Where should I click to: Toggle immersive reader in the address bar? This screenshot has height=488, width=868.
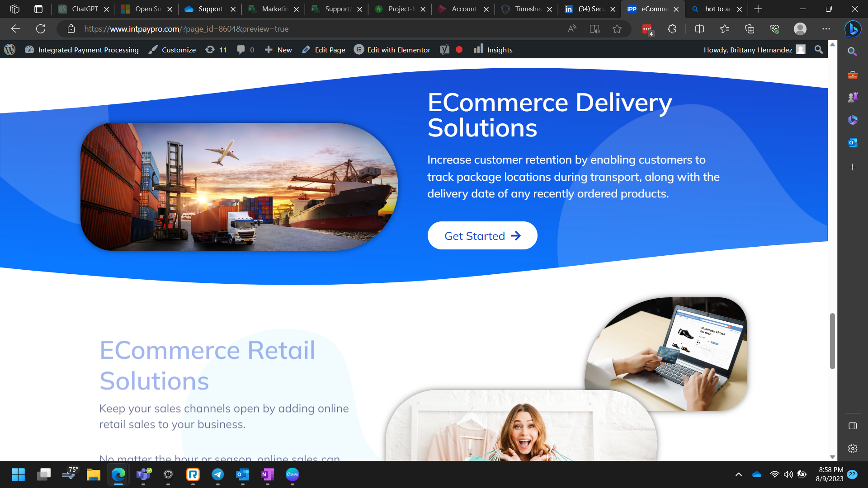(x=594, y=29)
